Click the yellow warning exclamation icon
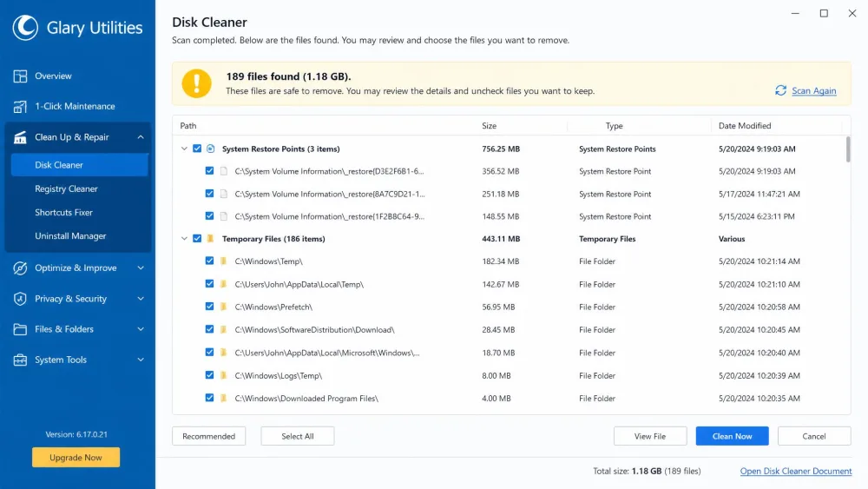 pyautogui.click(x=196, y=83)
